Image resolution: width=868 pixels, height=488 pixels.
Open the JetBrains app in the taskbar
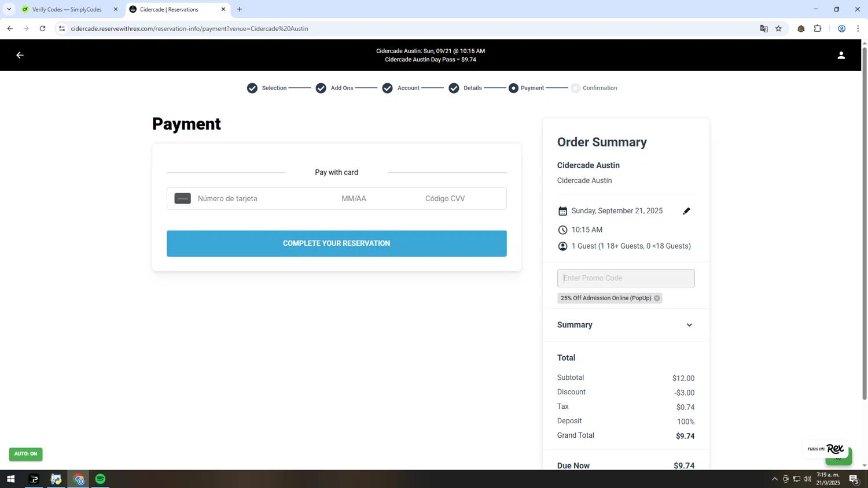point(34,479)
